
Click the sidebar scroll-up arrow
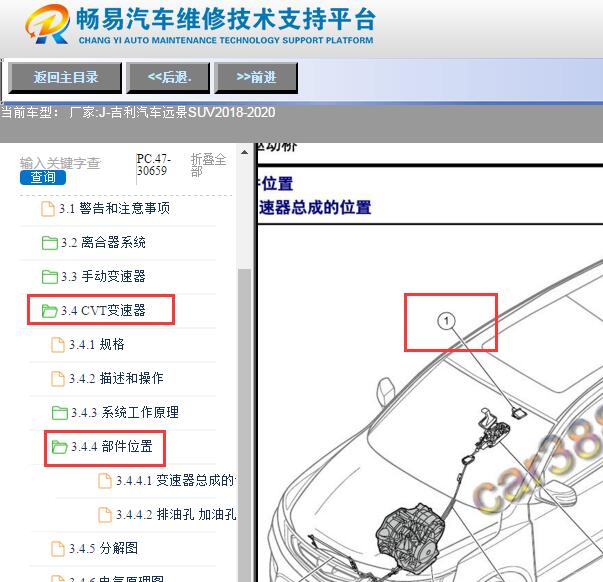point(244,152)
